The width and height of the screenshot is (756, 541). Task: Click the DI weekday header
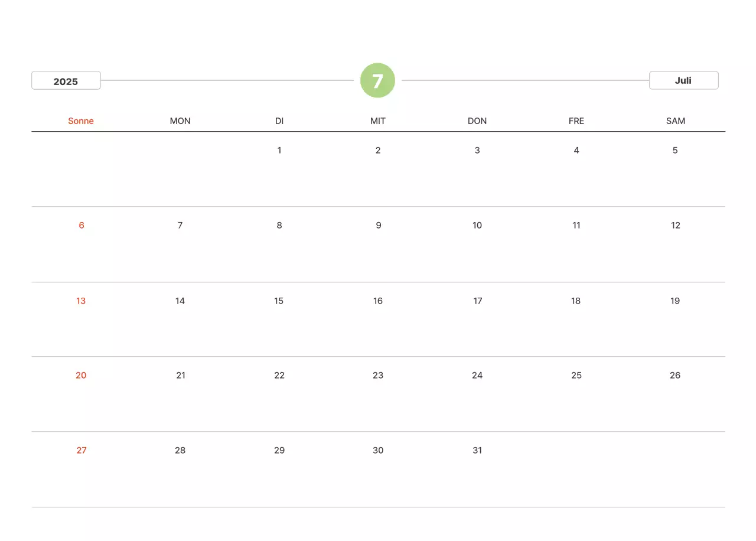(x=279, y=121)
